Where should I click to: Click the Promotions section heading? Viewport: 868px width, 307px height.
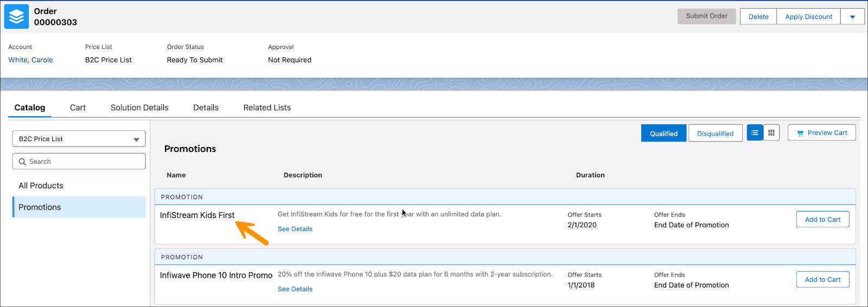pos(190,149)
